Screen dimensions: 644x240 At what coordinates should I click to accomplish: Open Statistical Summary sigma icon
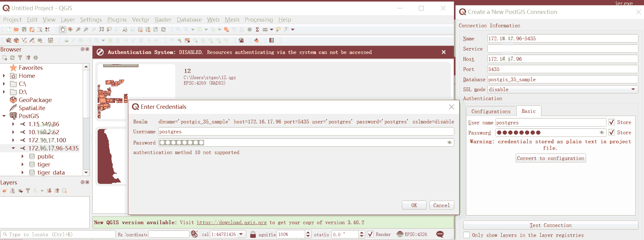point(257,29)
